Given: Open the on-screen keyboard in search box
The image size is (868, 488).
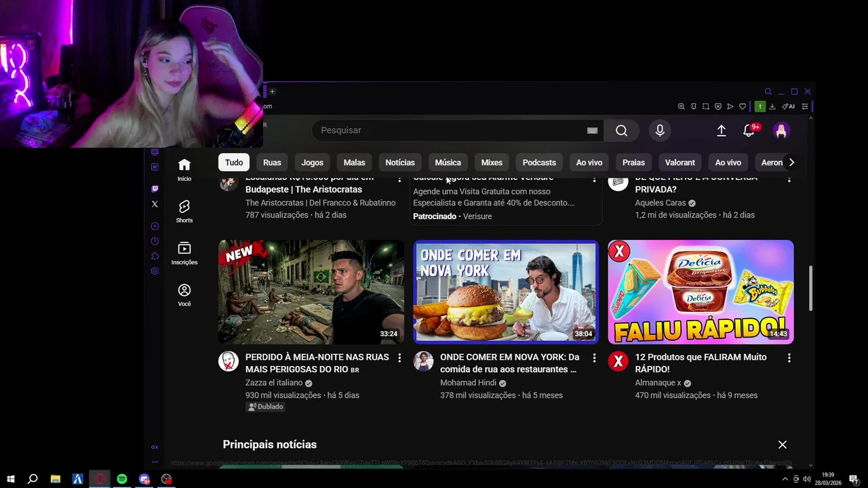Looking at the screenshot, I should (592, 131).
